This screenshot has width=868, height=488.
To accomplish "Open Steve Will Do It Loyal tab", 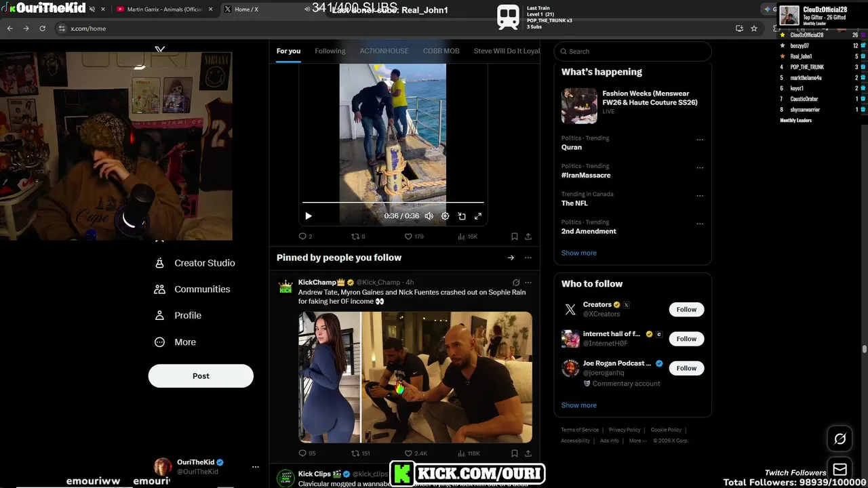I will tap(507, 51).
